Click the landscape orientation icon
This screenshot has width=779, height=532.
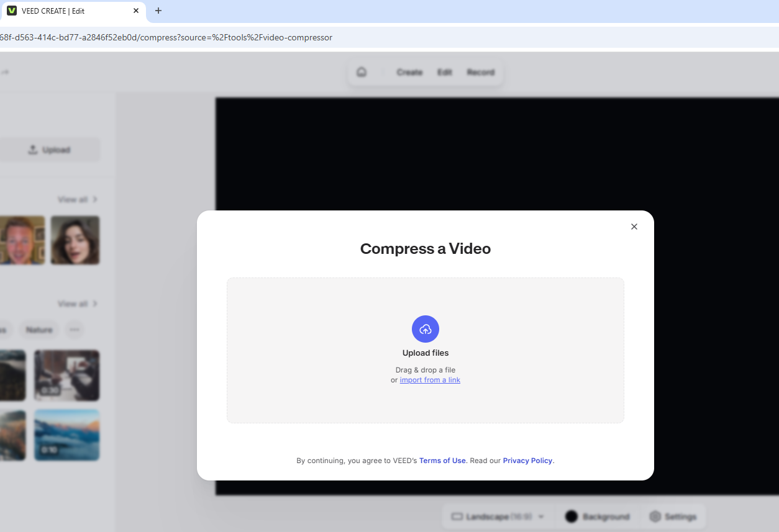[457, 516]
